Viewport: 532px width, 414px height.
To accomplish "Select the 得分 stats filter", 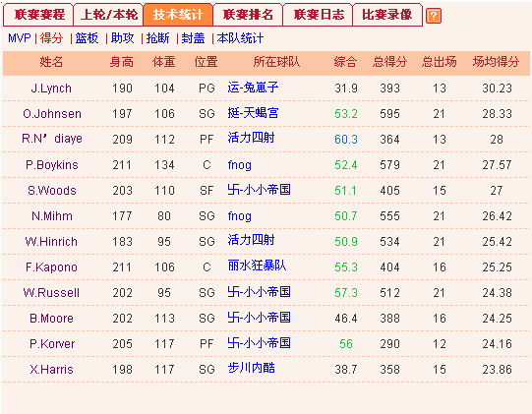I will [51, 38].
